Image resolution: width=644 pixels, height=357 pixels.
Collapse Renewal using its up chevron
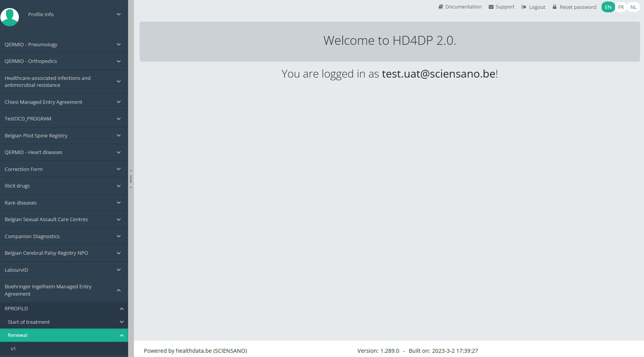(x=122, y=335)
